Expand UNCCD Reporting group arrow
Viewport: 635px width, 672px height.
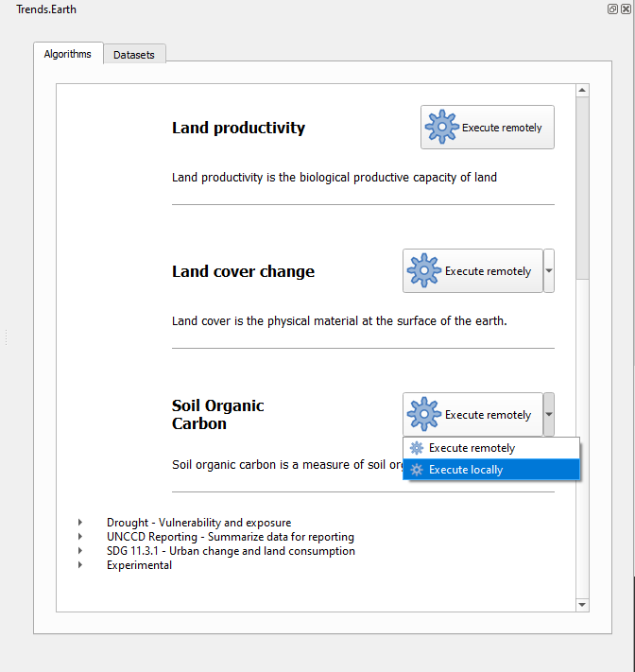tap(80, 537)
